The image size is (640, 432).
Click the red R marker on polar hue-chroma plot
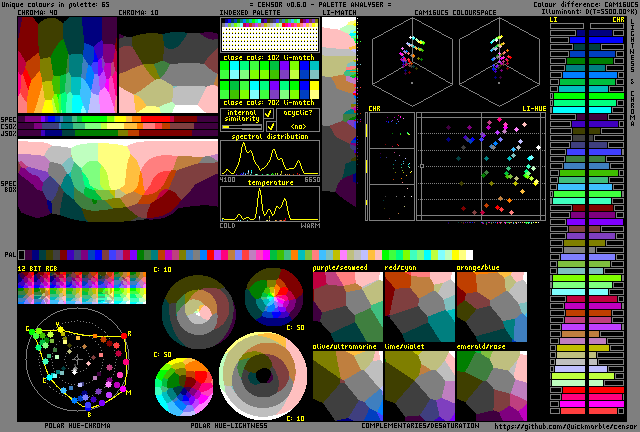(130, 335)
